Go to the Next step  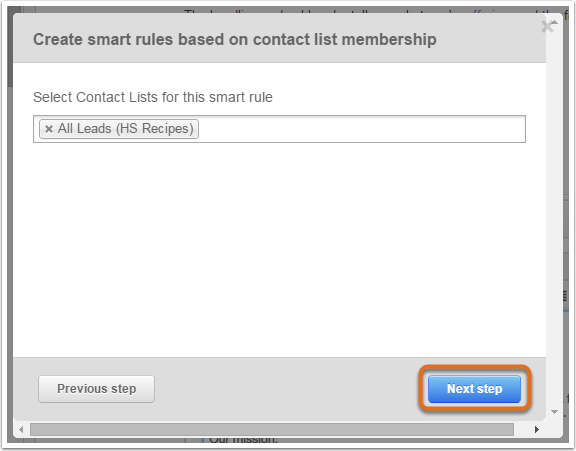point(474,389)
